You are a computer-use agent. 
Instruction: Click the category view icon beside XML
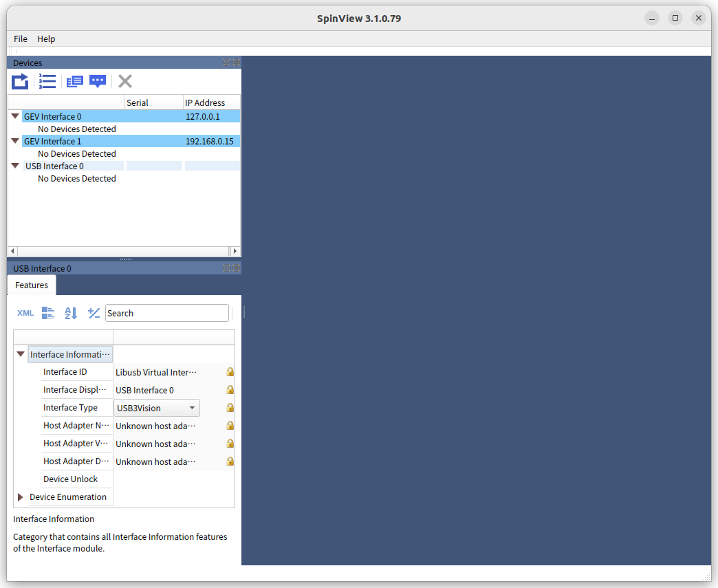[x=48, y=314]
